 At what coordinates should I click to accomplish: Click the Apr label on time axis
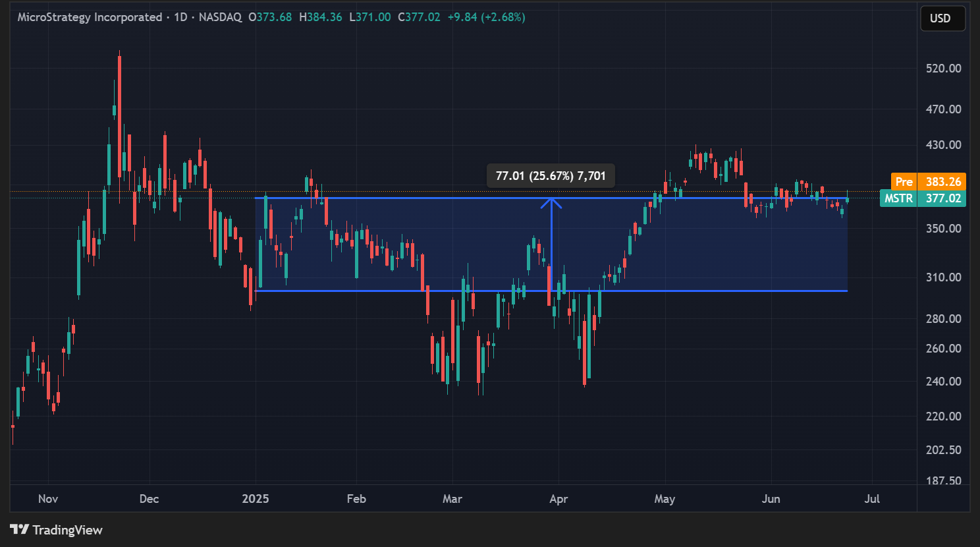(x=558, y=499)
